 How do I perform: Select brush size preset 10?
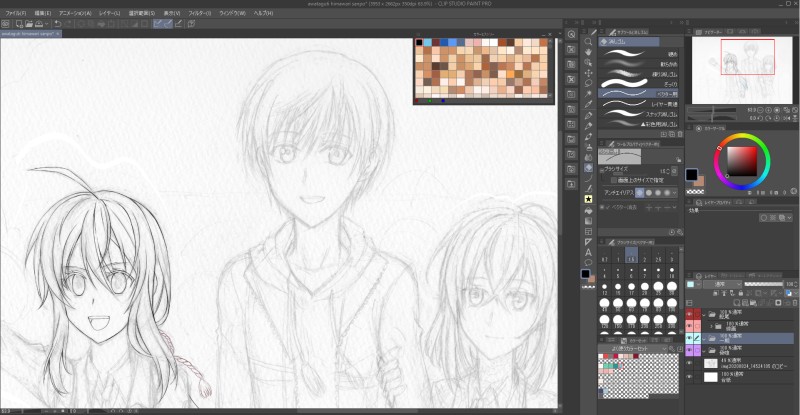(x=672, y=273)
